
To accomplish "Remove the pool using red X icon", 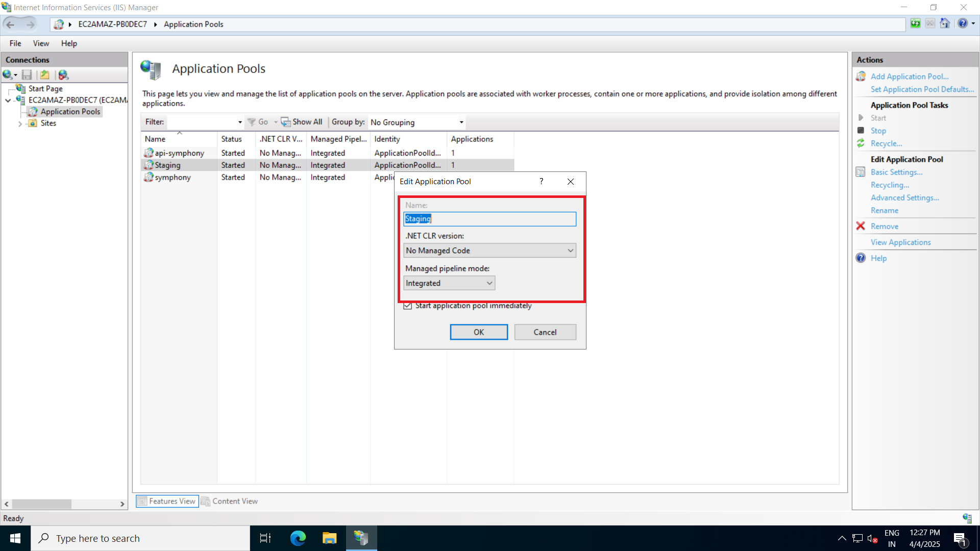I will [884, 226].
